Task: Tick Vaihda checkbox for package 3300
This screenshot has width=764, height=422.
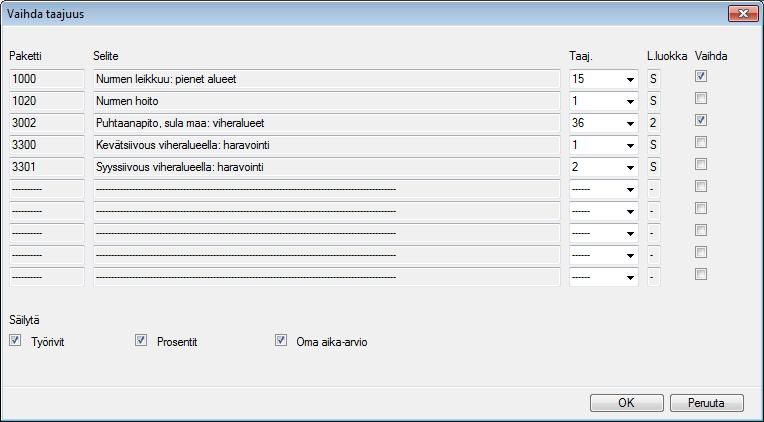Action: [x=701, y=142]
